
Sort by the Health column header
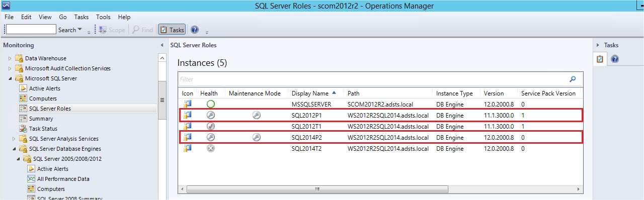(209, 93)
